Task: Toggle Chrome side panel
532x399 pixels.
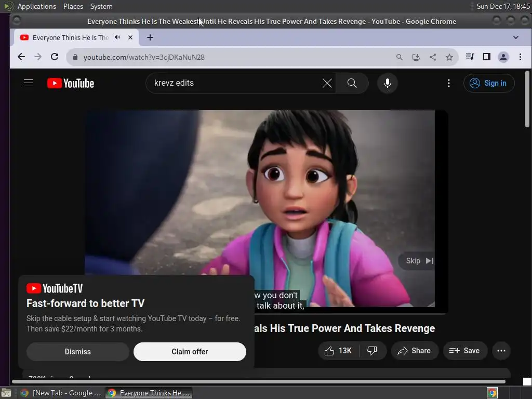Action: [486, 57]
